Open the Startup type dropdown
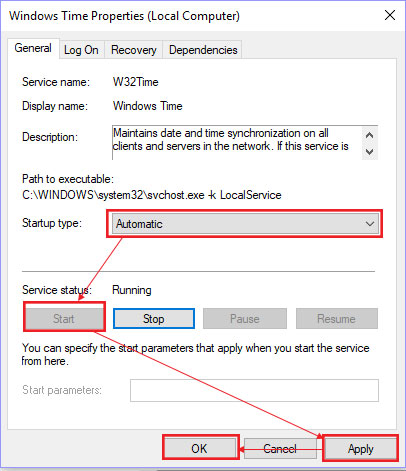Screen dimensions: 406x471 tap(245, 224)
